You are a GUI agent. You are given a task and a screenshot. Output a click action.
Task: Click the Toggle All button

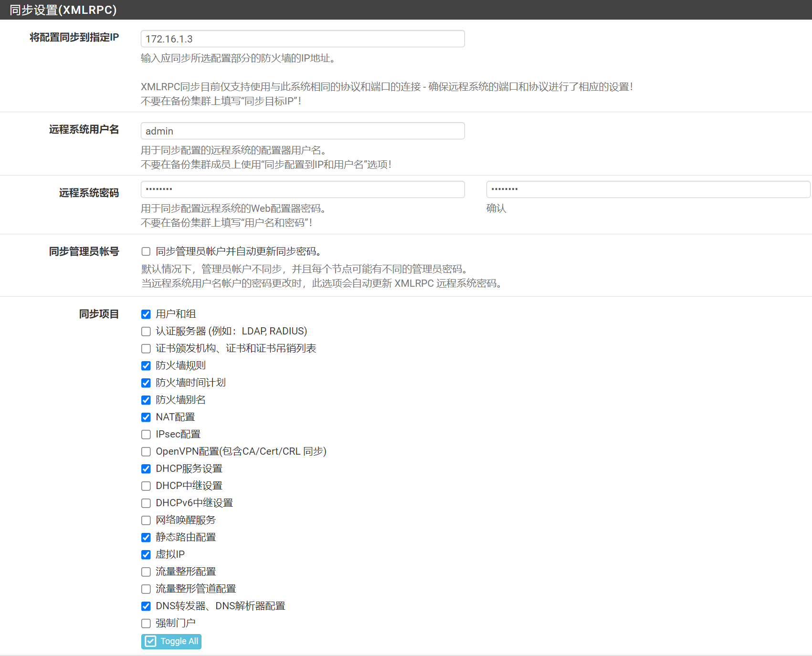coord(171,641)
